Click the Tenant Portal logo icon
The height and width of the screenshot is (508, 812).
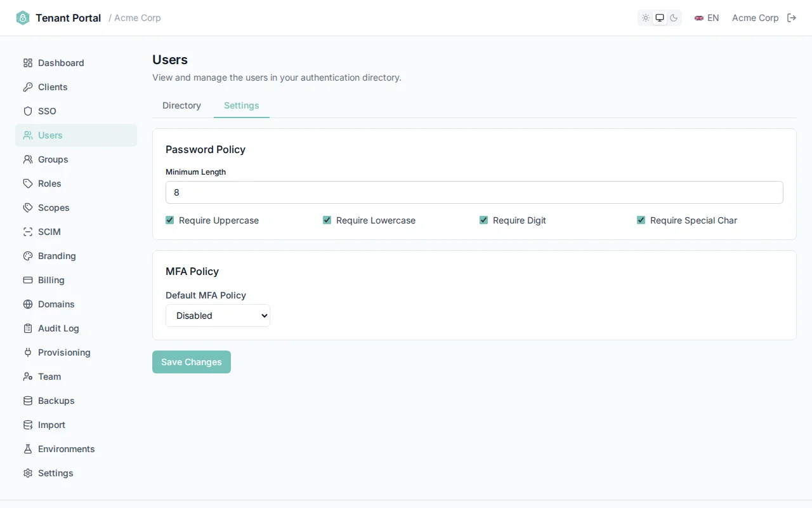click(23, 18)
